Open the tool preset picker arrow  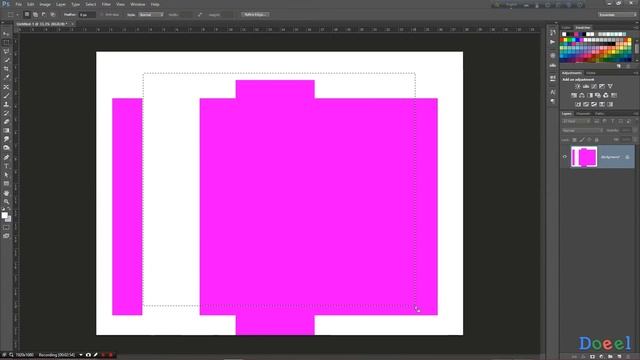[x=17, y=15]
